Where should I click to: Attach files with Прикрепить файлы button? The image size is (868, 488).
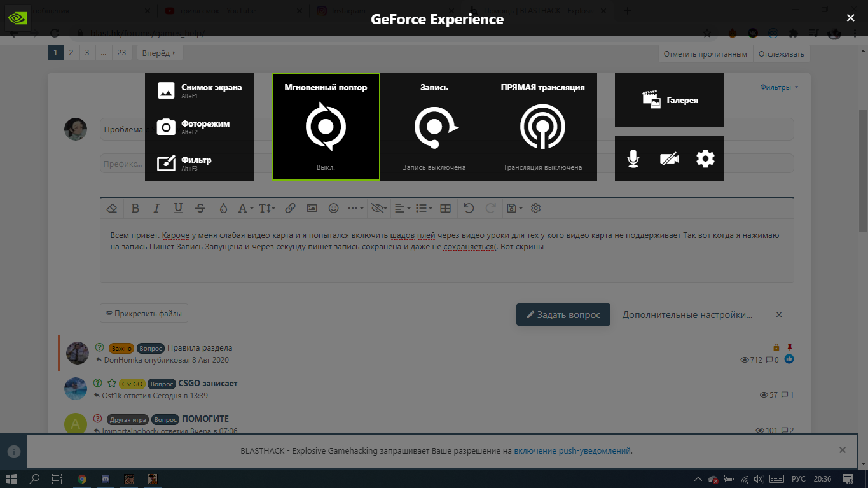tap(144, 313)
